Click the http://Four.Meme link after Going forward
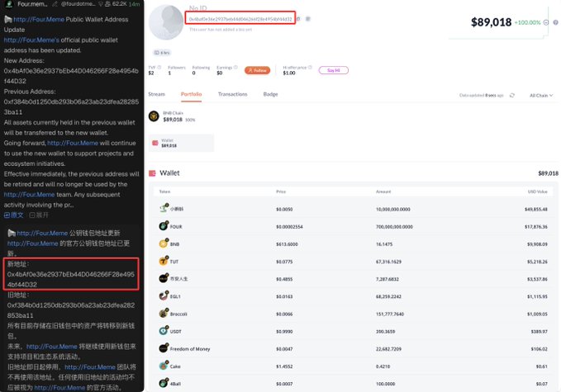Image resolution: width=561 pixels, height=392 pixels. pyautogui.click(x=73, y=143)
